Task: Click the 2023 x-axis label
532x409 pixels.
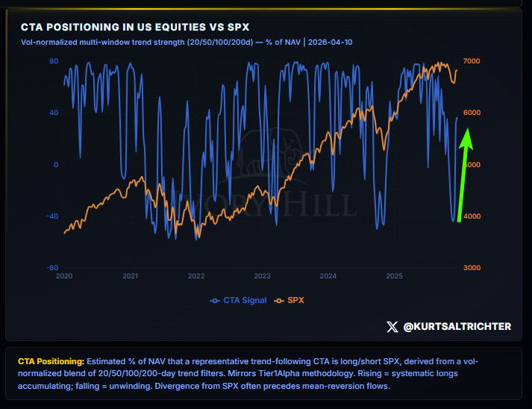Action: coord(262,276)
